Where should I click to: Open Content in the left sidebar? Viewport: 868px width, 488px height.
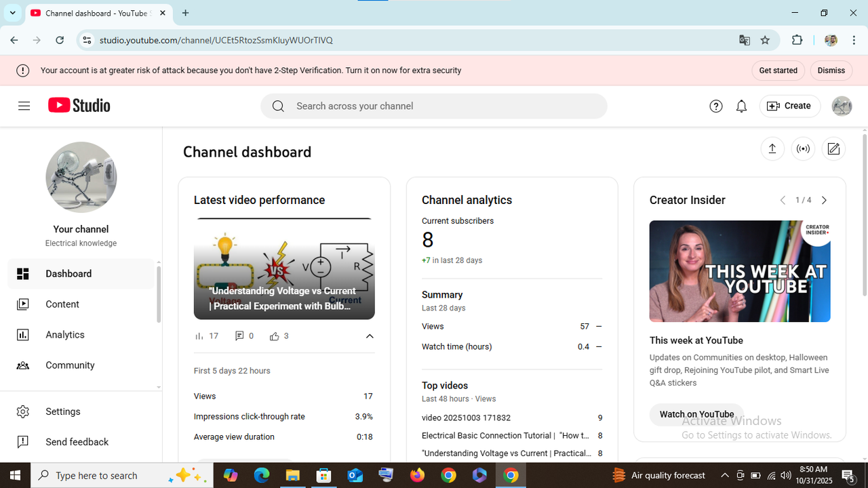[62, 304]
